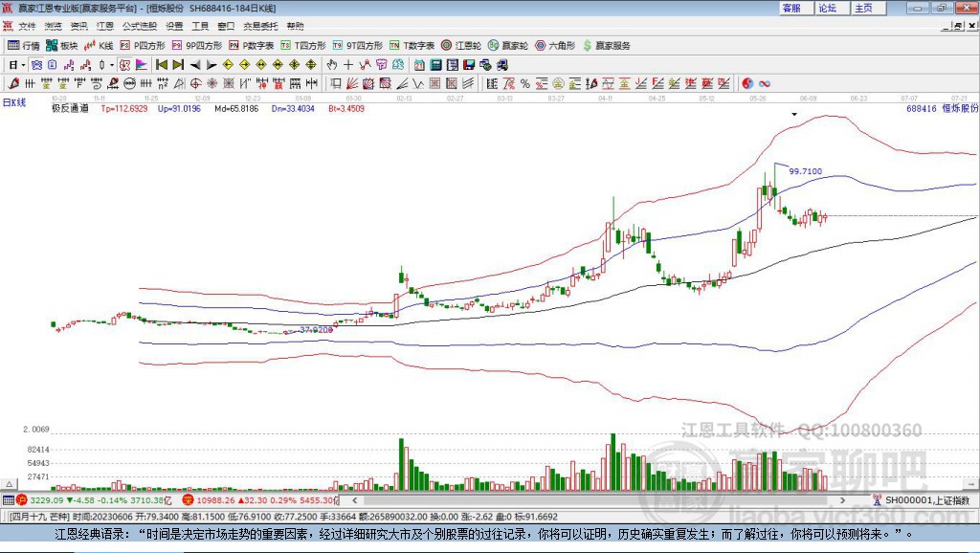Open the 赢家服务 dollar-sign button
The image size is (980, 553).
pos(607,46)
